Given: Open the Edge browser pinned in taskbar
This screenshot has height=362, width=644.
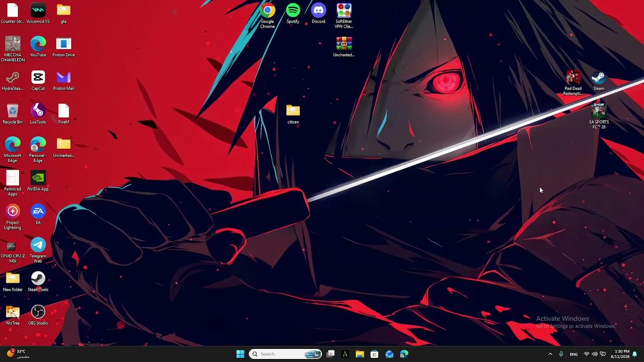Looking at the screenshot, I should [x=404, y=354].
